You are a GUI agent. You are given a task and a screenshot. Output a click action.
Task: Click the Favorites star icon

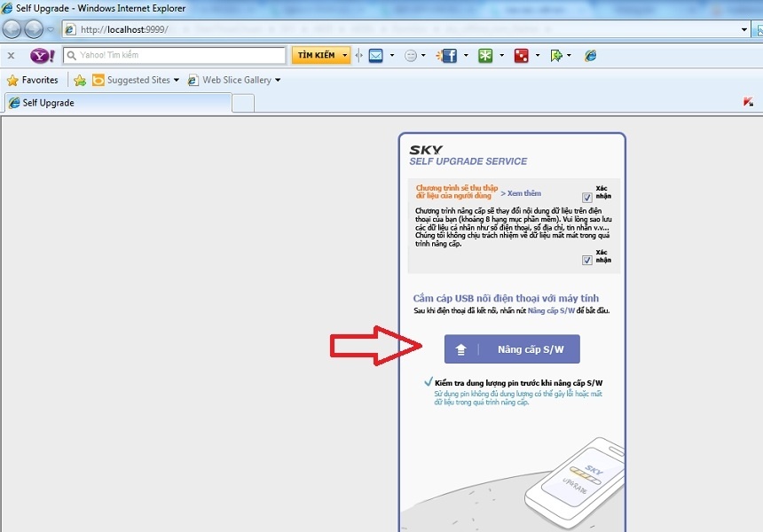coord(12,80)
